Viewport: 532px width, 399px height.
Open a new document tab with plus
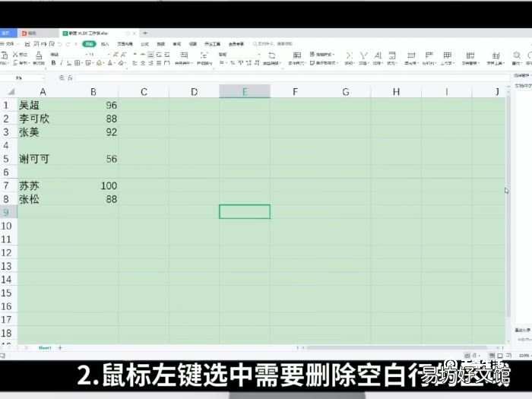coord(145,33)
